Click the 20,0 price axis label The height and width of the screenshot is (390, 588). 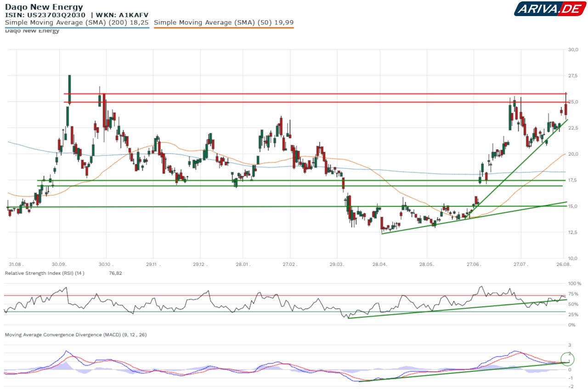coord(572,154)
